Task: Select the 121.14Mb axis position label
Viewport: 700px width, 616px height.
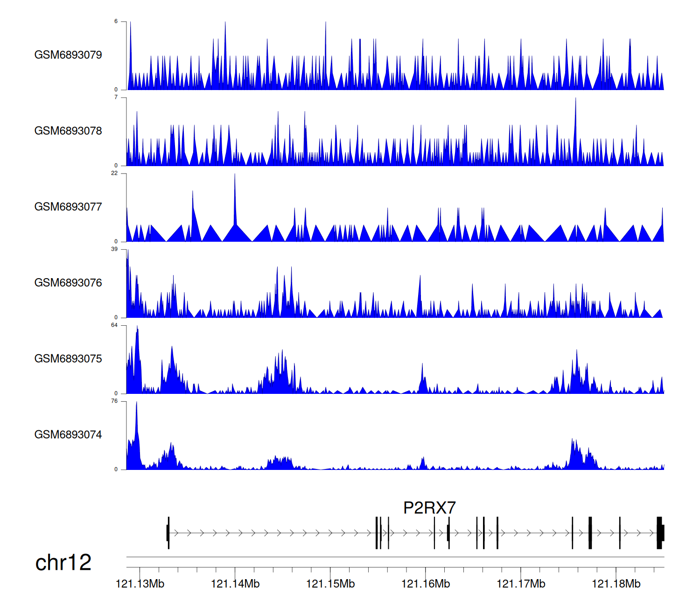Action: coord(235,584)
